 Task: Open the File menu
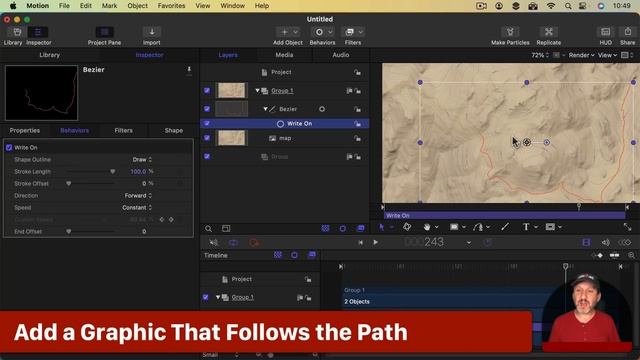click(x=64, y=6)
